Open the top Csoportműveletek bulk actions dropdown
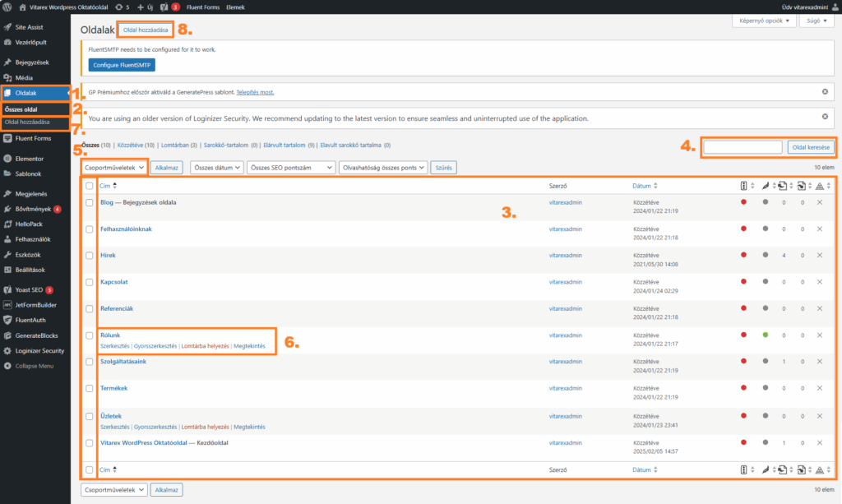This screenshot has height=504, width=842. click(x=114, y=167)
